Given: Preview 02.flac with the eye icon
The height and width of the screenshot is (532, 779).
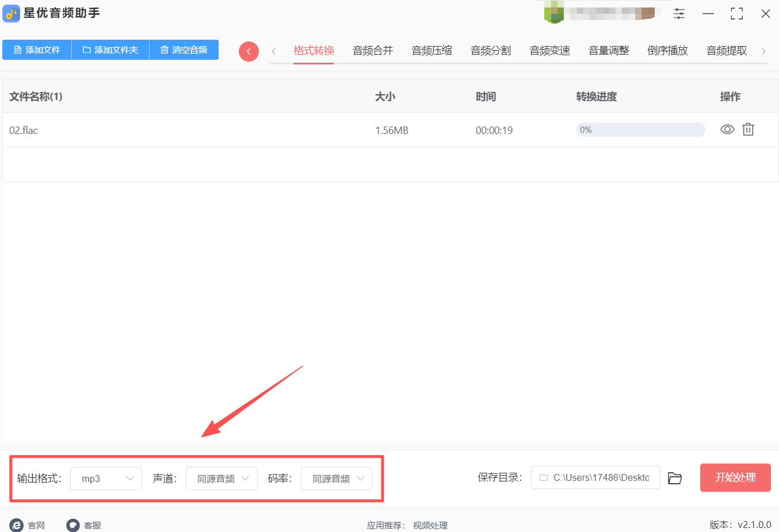Looking at the screenshot, I should coord(727,129).
